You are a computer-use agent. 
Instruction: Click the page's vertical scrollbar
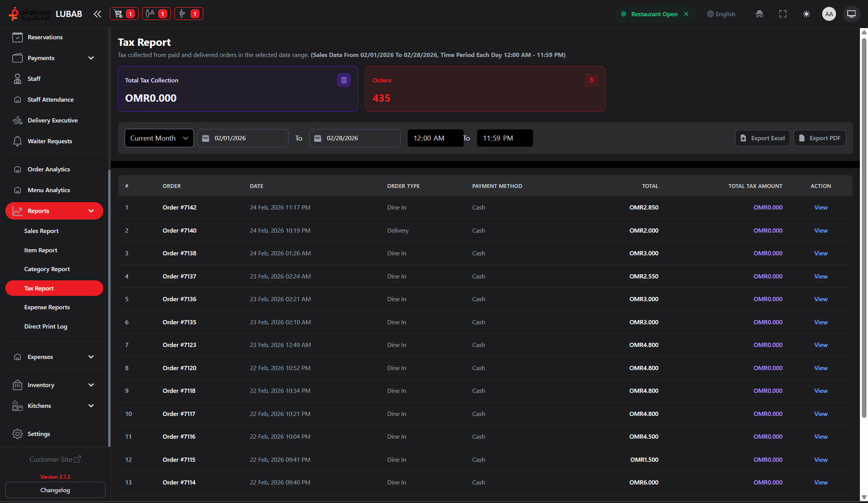point(864,227)
